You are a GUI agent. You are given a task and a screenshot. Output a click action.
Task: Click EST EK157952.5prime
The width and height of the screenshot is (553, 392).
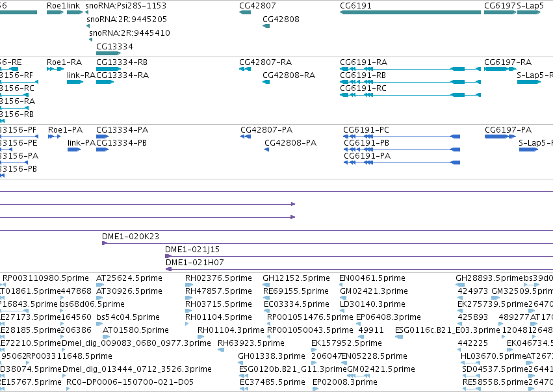coord(346,343)
